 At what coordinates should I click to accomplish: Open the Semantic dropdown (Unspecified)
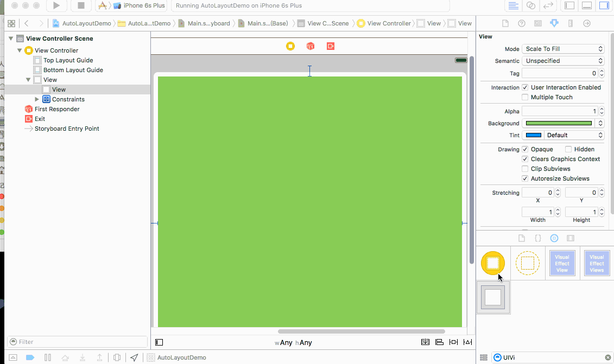pyautogui.click(x=563, y=61)
